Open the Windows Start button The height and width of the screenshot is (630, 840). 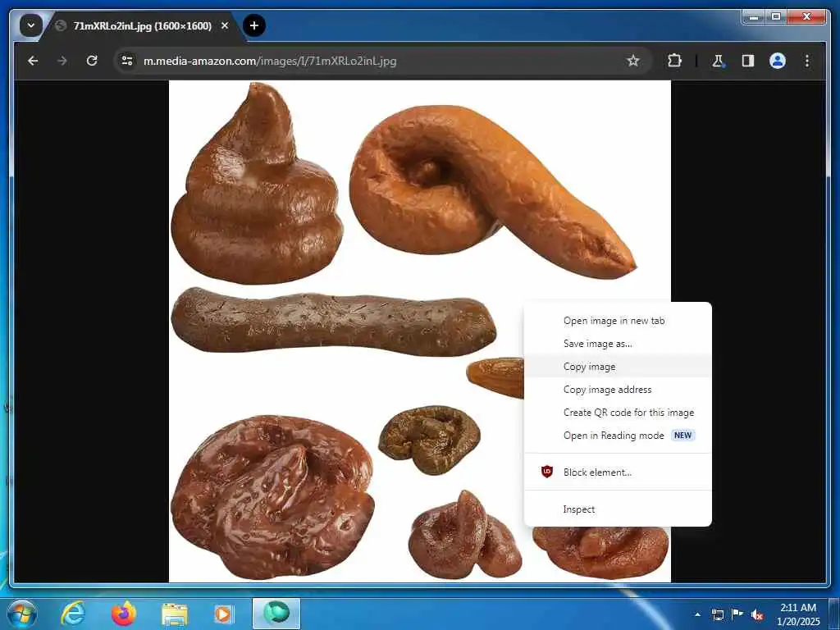click(x=21, y=614)
